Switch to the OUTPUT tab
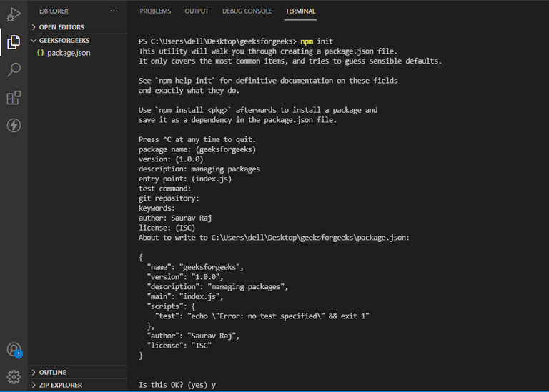The image size is (549, 392). tap(197, 11)
